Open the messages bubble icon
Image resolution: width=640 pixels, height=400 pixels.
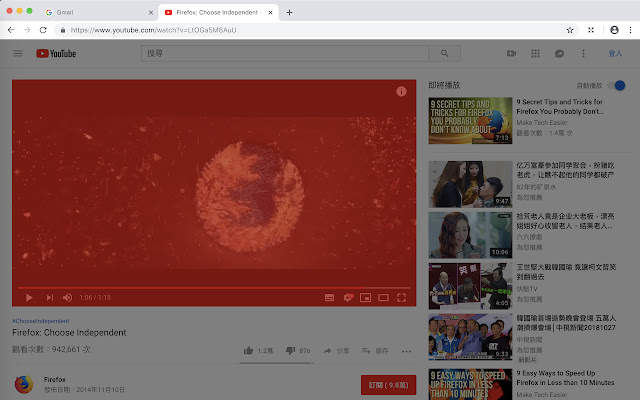click(x=559, y=53)
